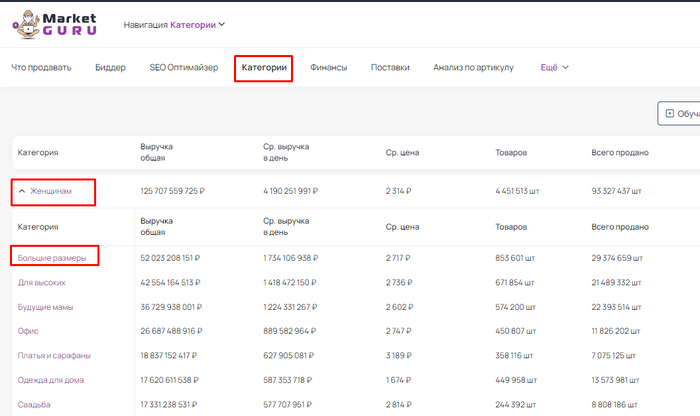Viewport: 700px width, 416px height.
Task: Switch to the Биддер tab
Action: coord(110,68)
